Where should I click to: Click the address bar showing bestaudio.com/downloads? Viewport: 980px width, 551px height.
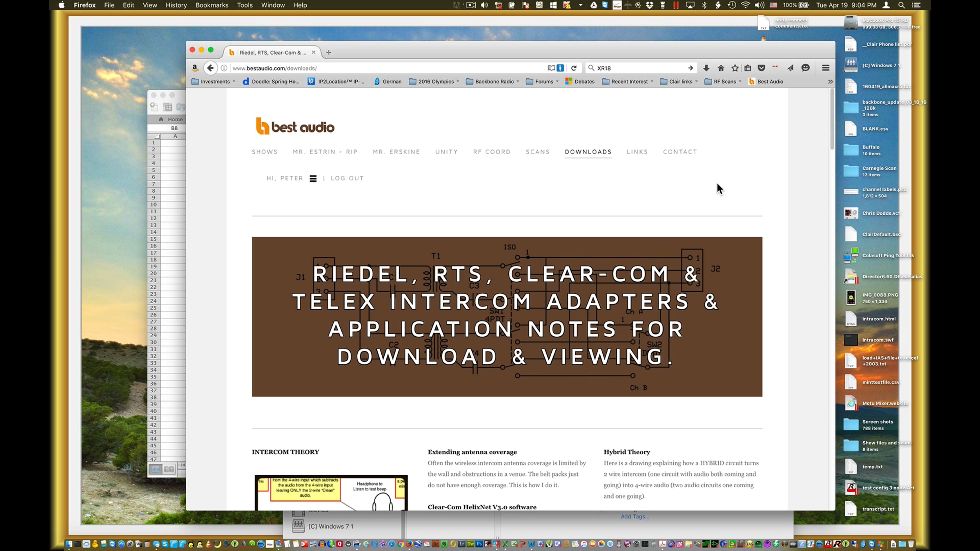coord(388,68)
